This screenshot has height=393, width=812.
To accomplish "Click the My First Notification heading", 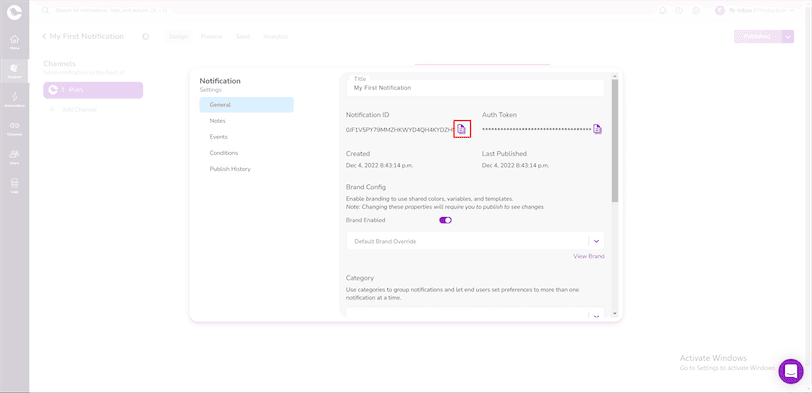I will [x=86, y=36].
